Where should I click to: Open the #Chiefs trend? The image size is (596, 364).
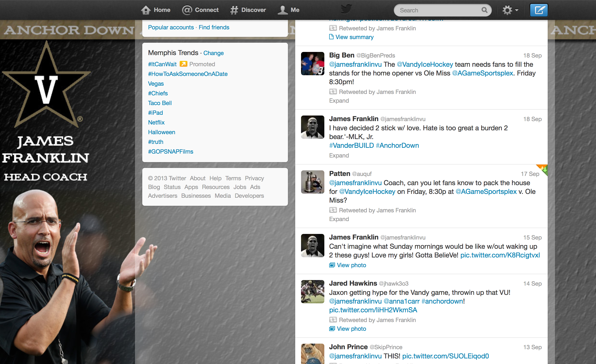coord(158,93)
